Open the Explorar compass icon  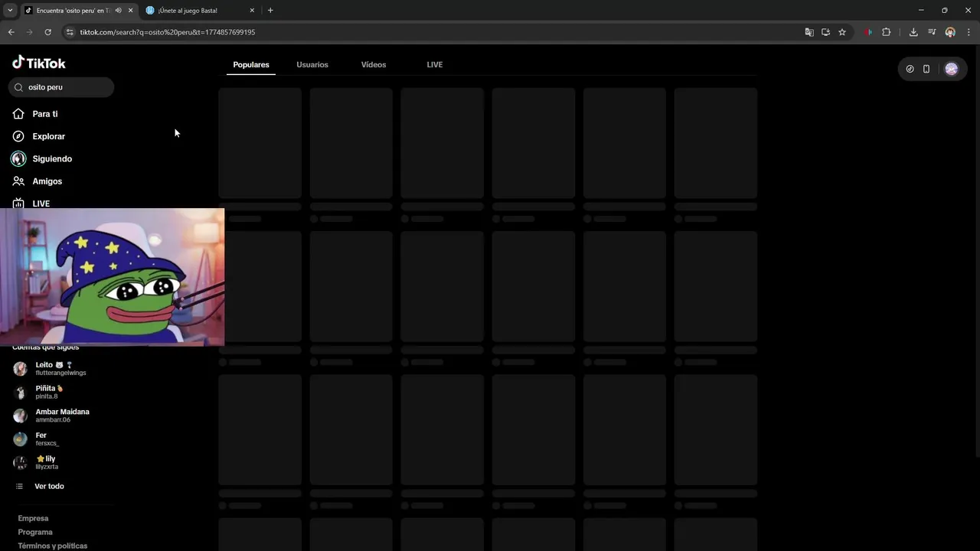[x=18, y=136]
